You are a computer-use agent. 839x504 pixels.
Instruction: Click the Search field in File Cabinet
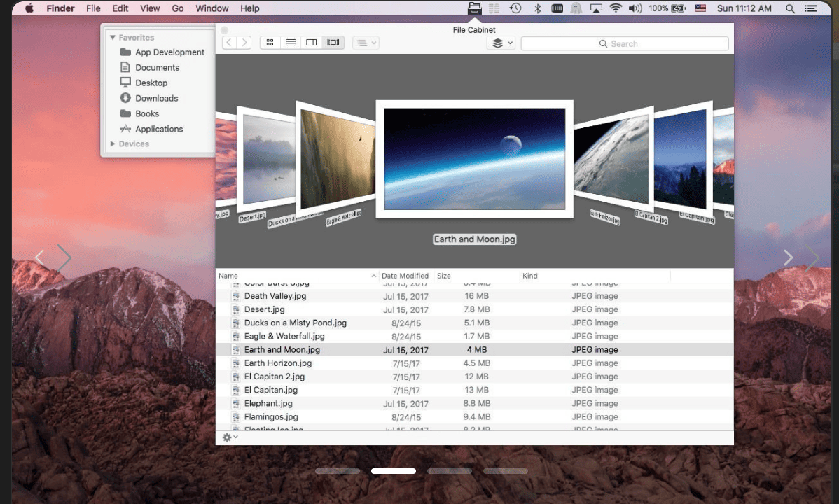(625, 44)
